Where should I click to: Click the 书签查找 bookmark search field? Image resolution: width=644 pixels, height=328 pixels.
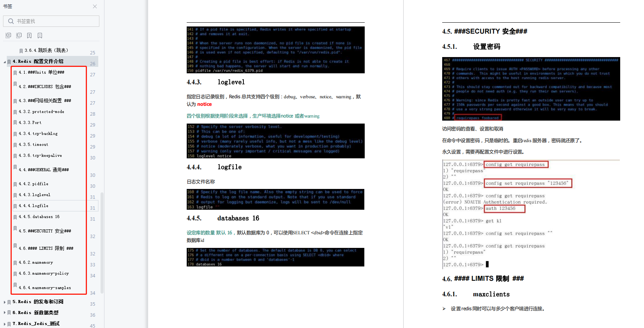click(x=51, y=21)
